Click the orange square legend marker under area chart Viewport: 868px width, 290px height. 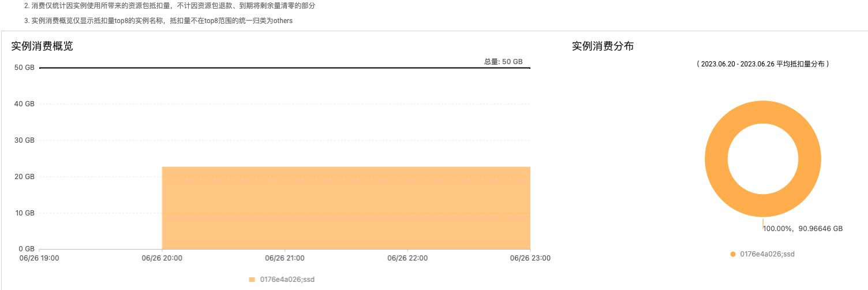(x=252, y=280)
